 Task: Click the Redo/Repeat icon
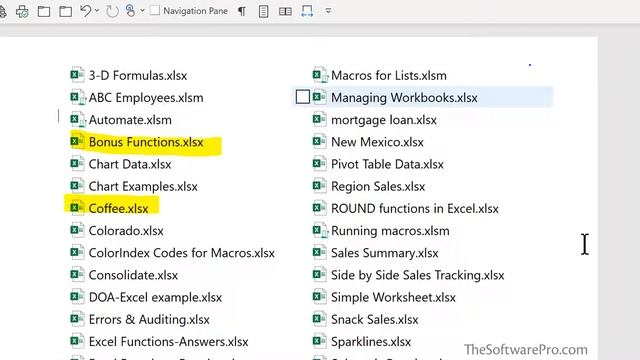pyautogui.click(x=112, y=11)
